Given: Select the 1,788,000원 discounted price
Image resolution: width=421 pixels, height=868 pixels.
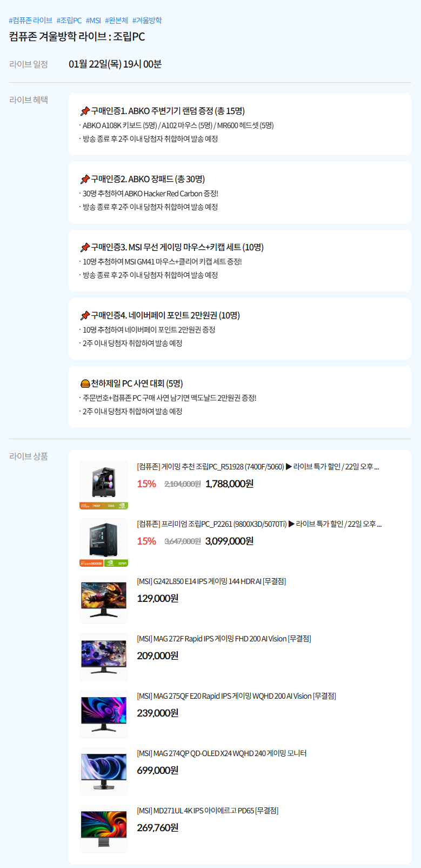Looking at the screenshot, I should click(229, 483).
